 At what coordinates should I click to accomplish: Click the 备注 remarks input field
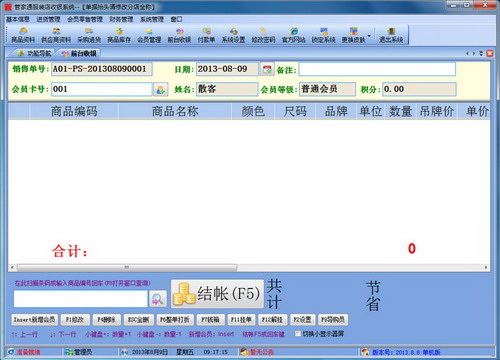click(377, 69)
